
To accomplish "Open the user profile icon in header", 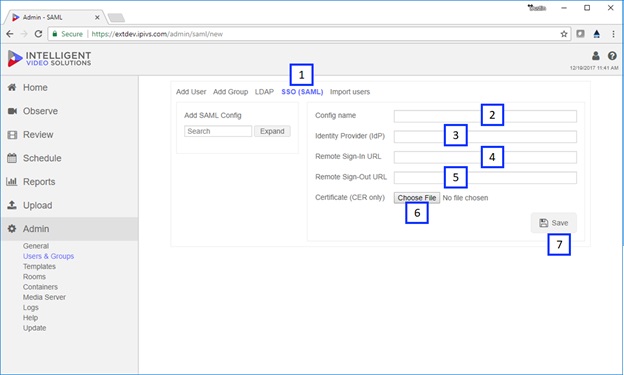I will pos(595,56).
